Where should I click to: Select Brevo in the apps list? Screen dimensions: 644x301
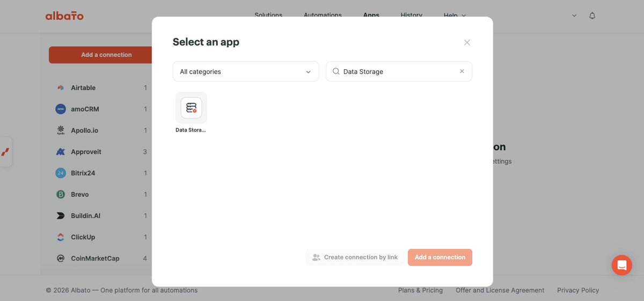pos(101,194)
